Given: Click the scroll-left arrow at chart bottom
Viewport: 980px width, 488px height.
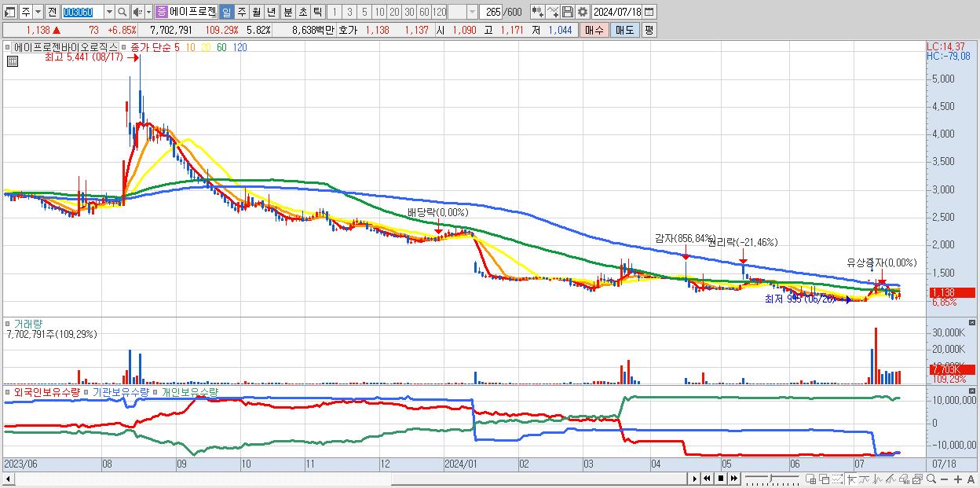Looking at the screenshot, I should 9,479.
